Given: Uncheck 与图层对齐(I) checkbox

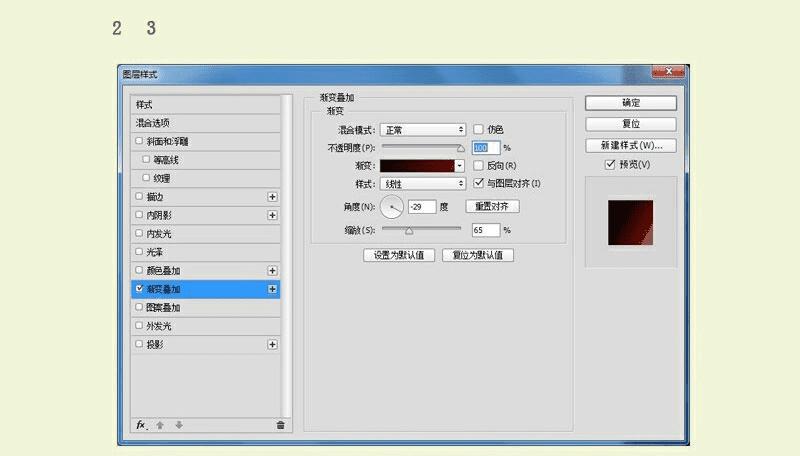Looking at the screenshot, I should pyautogui.click(x=478, y=183).
